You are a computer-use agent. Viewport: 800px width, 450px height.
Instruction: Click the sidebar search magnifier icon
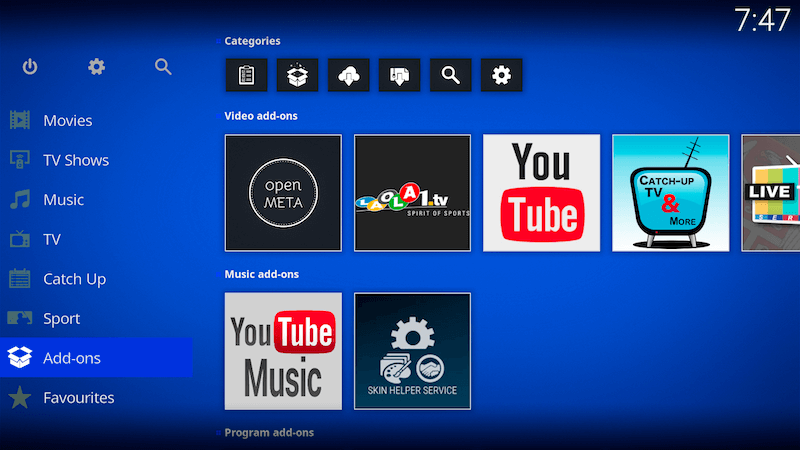click(x=163, y=67)
